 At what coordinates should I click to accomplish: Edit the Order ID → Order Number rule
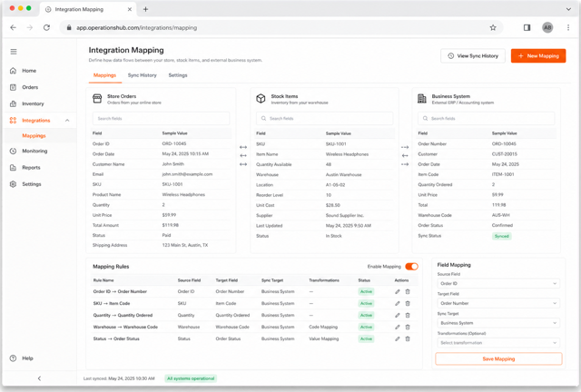tap(398, 291)
